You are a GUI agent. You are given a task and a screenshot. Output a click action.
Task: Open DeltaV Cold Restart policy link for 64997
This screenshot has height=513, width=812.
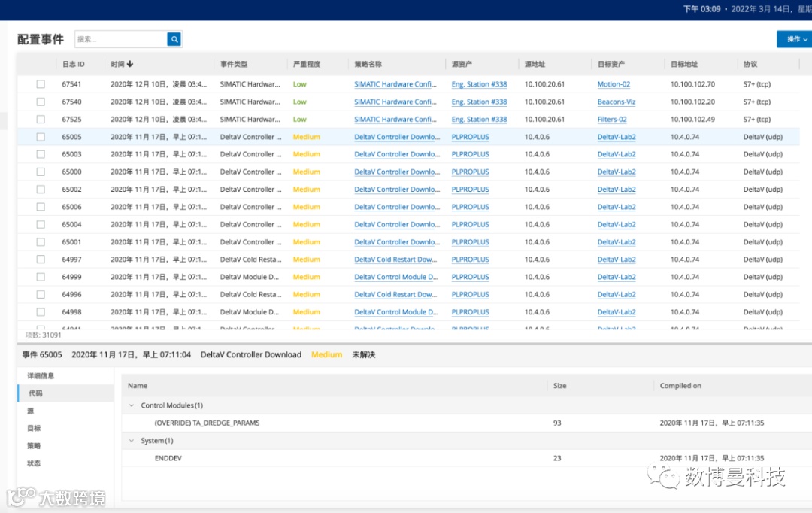(x=395, y=259)
